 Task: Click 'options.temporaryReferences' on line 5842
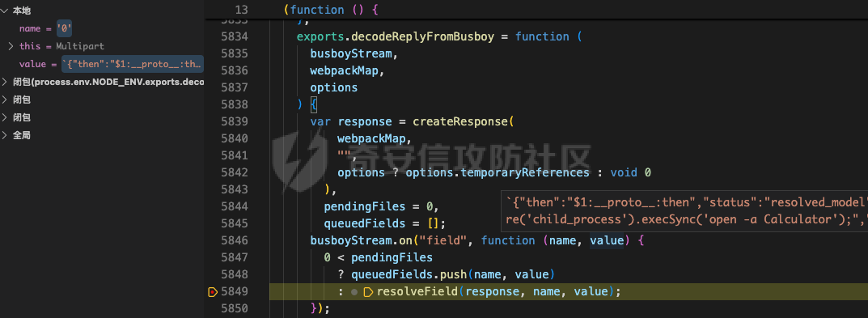pyautogui.click(x=498, y=172)
